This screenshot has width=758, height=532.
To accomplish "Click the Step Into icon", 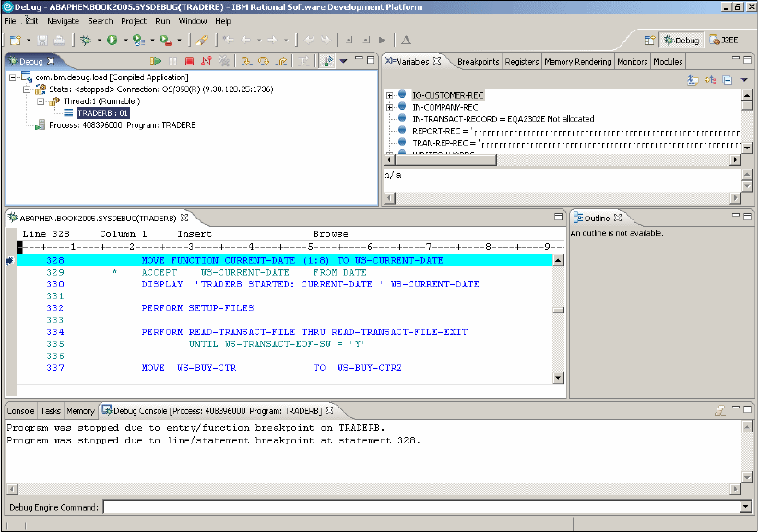I will coord(247,61).
